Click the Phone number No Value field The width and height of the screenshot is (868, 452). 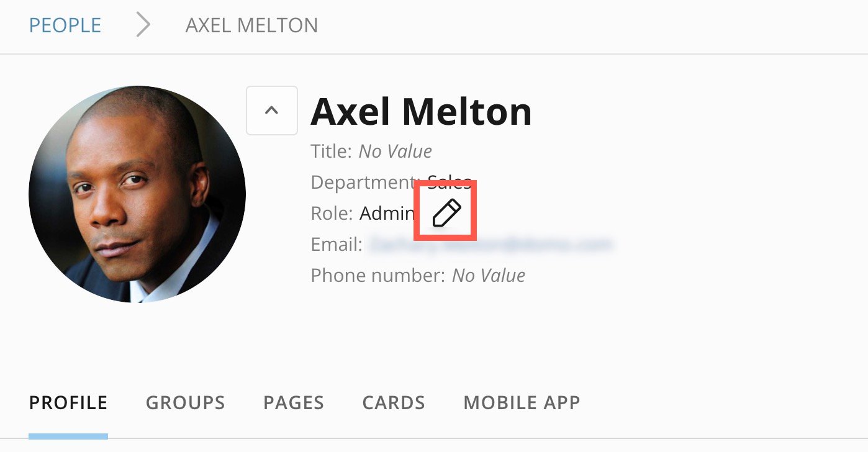point(488,275)
